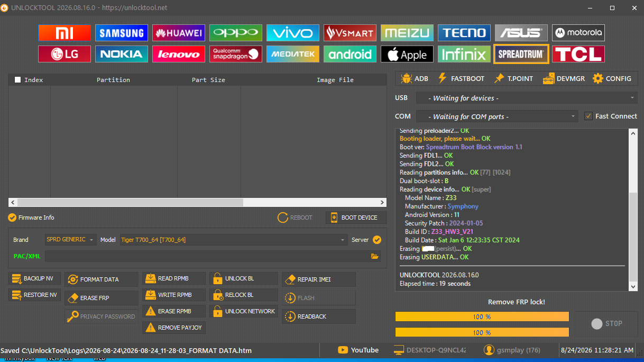Click the Partition column header
Screen dimensions: 644x362
coord(113,80)
